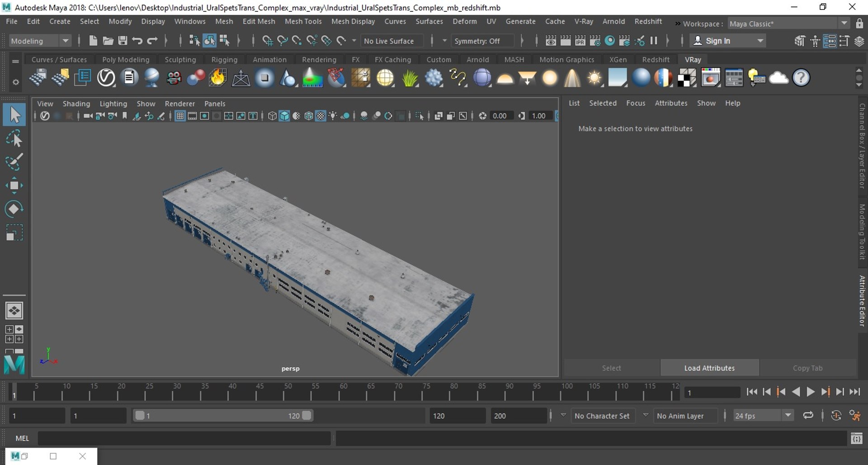This screenshot has height=465, width=868.
Task: Toggle use all lights in viewport
Action: 333,116
